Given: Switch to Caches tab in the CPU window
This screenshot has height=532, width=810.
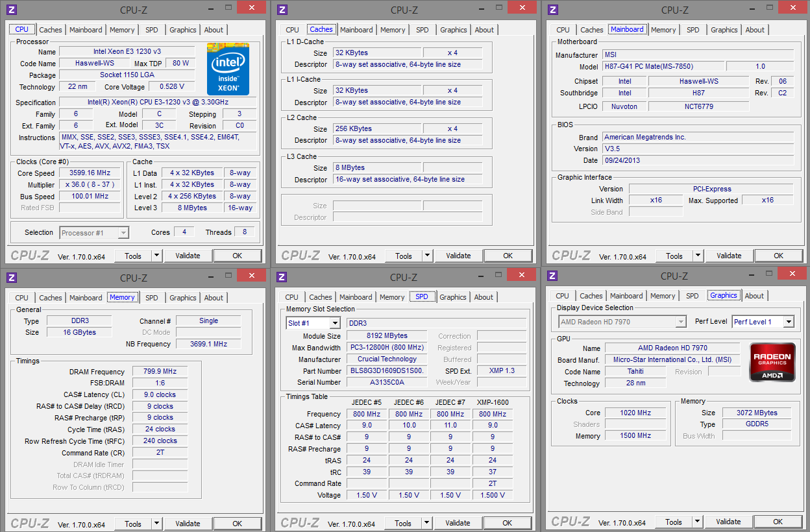Looking at the screenshot, I should 51,30.
